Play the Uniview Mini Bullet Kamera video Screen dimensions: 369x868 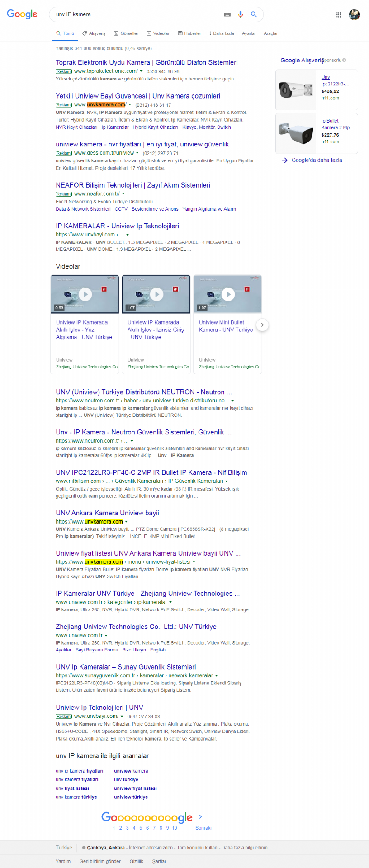pyautogui.click(x=227, y=294)
